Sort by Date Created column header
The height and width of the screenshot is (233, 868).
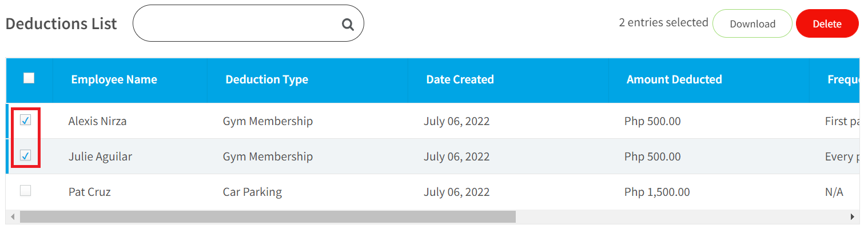click(x=460, y=79)
